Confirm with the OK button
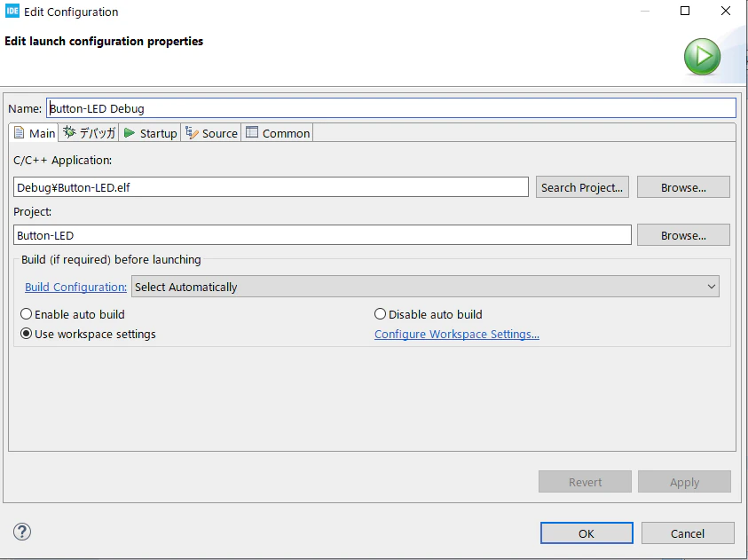 click(x=587, y=533)
